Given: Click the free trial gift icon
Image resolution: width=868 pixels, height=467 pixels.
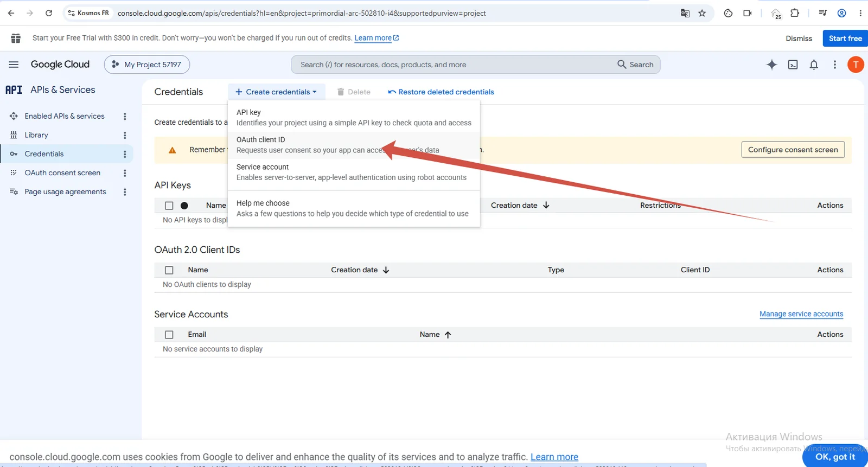Looking at the screenshot, I should tap(16, 38).
